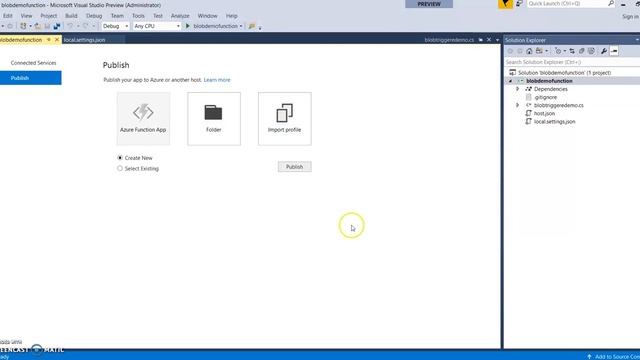Select the Azure Function App publish target
Image resolution: width=640 pixels, height=360 pixels.
tap(143, 119)
